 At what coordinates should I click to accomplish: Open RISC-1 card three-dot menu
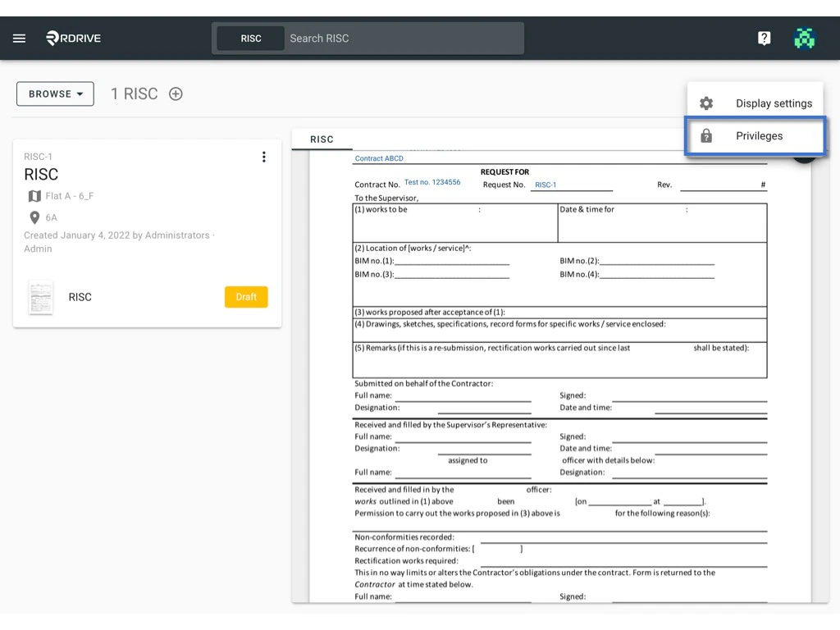(263, 157)
